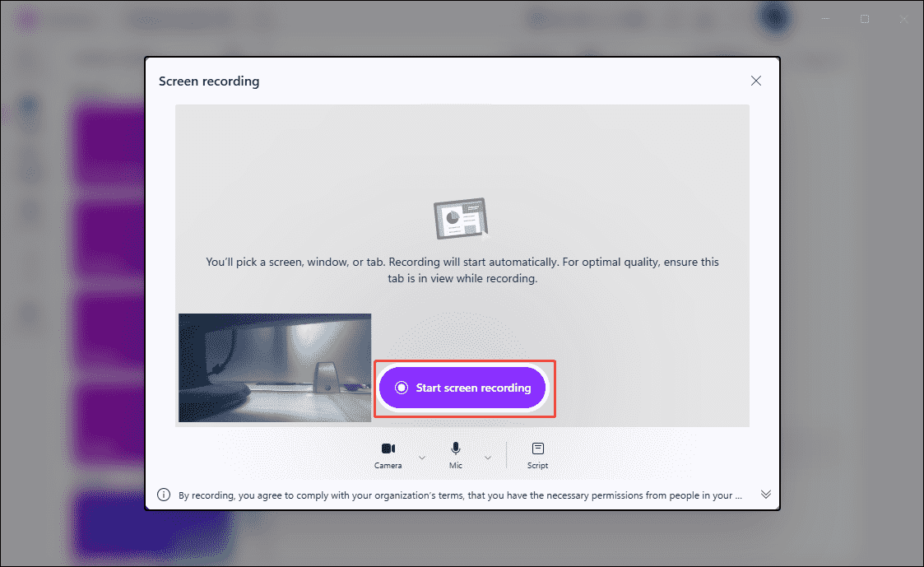Click the webcam preview thumbnail
Screen dimensions: 924x567
274,368
